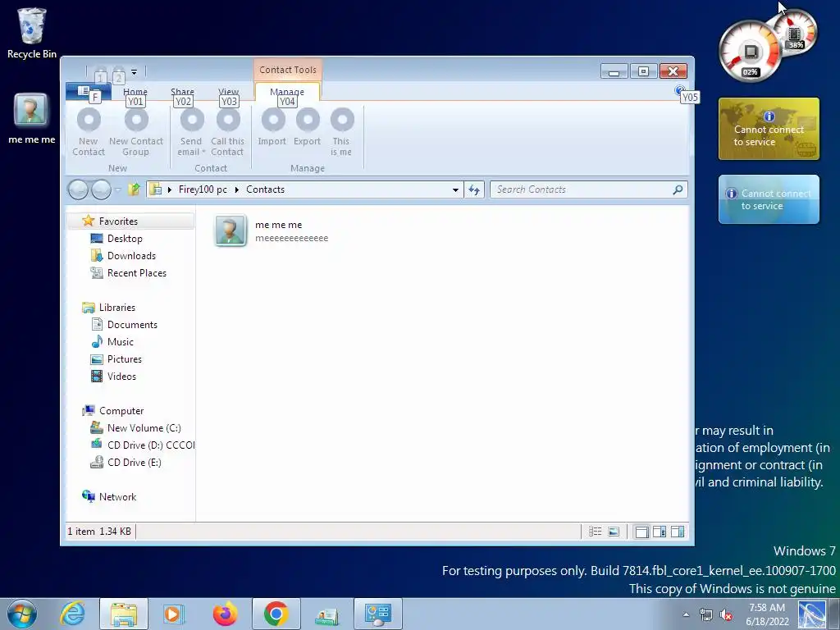Open the Music library
This screenshot has width=840, height=630.
120,341
